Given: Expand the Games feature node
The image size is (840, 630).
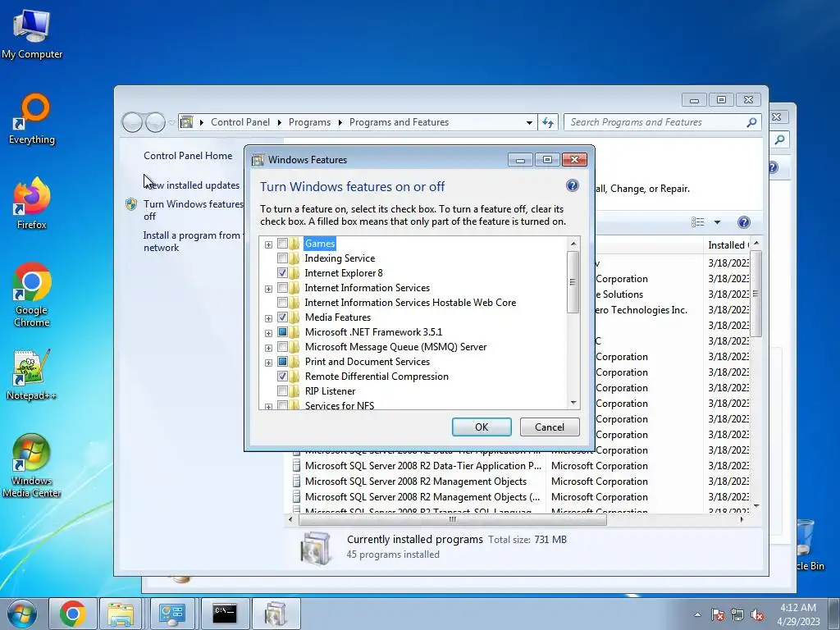Looking at the screenshot, I should pos(268,244).
